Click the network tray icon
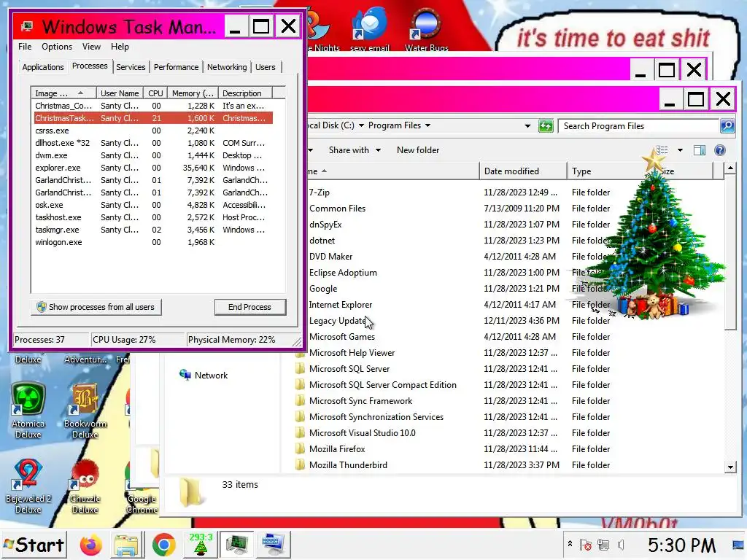This screenshot has width=747, height=560. [603, 545]
